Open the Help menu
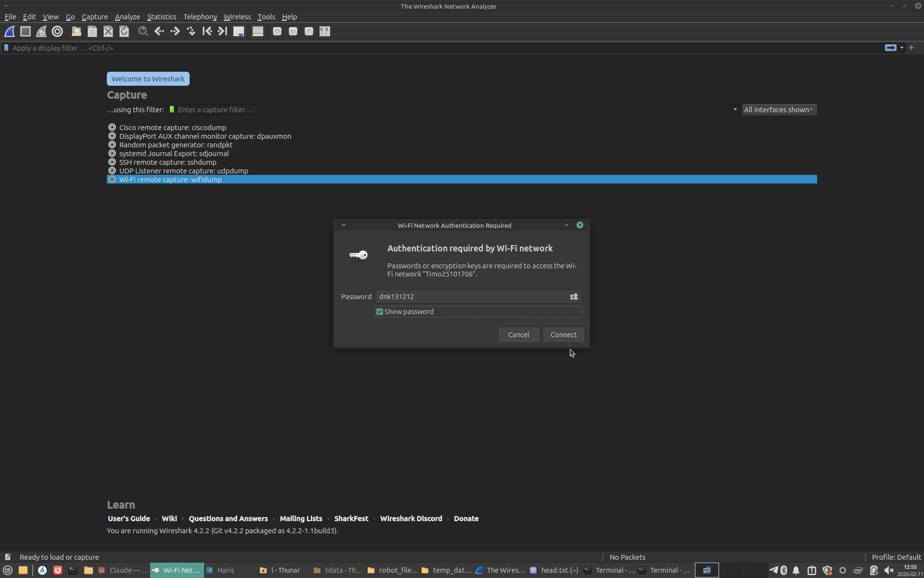The height and width of the screenshot is (578, 924). [x=289, y=17]
